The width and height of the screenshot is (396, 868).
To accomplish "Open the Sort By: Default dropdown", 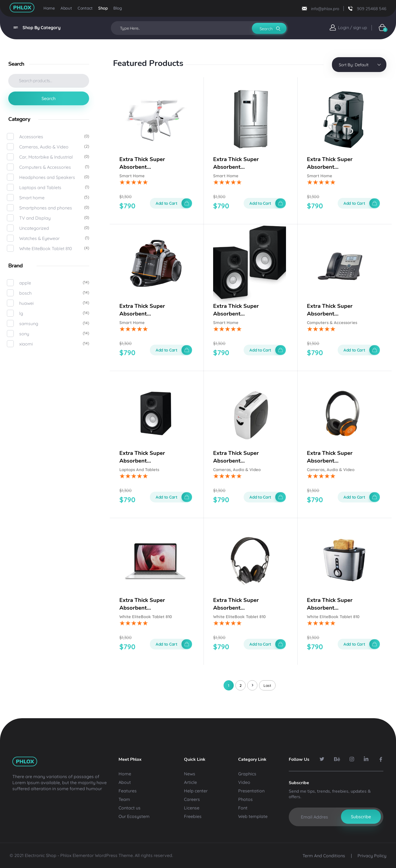I will pyautogui.click(x=359, y=65).
